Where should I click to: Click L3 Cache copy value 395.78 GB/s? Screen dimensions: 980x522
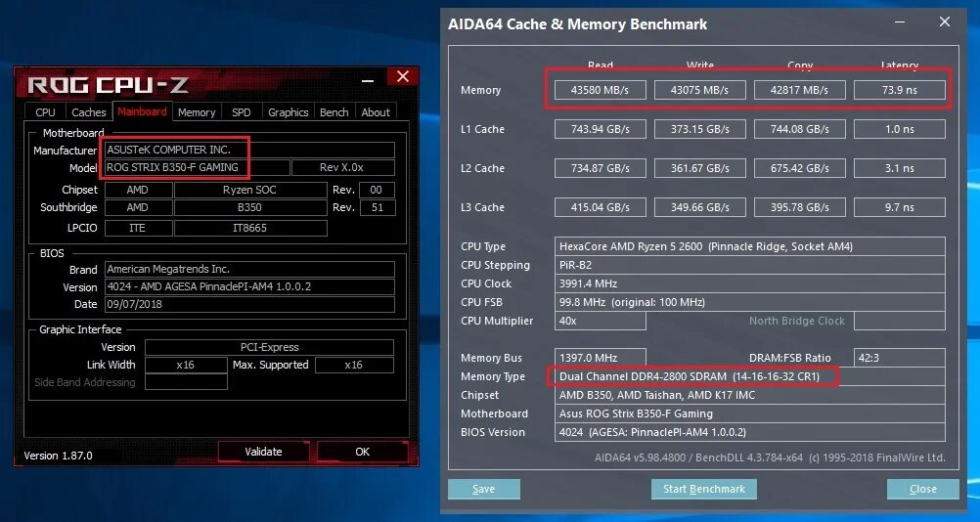[800, 207]
